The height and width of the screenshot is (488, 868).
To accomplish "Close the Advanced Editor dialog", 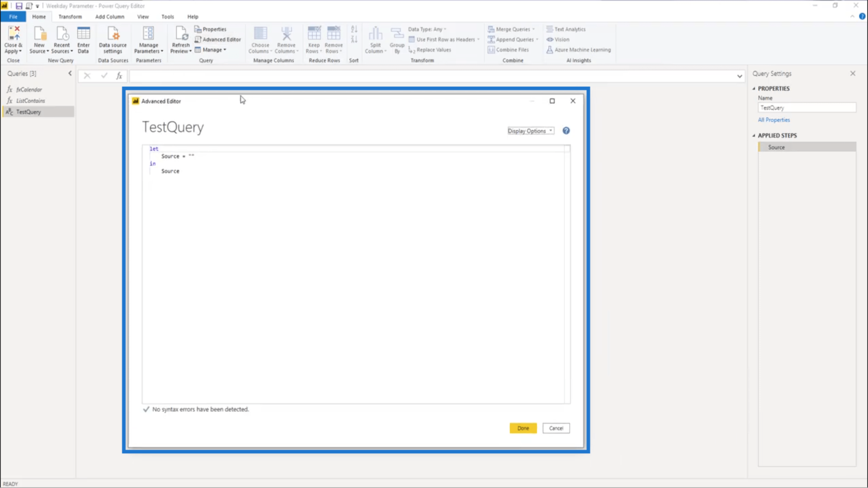I will pyautogui.click(x=573, y=101).
